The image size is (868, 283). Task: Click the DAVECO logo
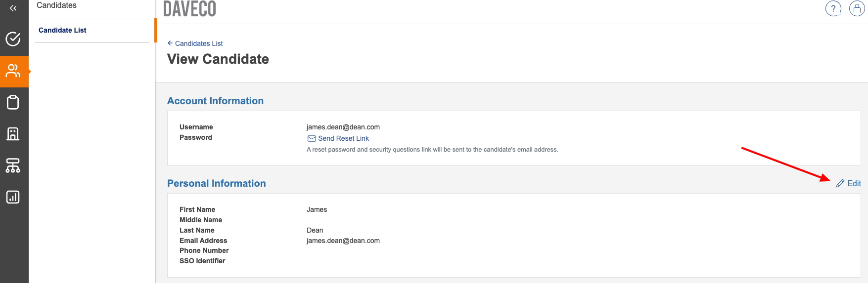[190, 9]
